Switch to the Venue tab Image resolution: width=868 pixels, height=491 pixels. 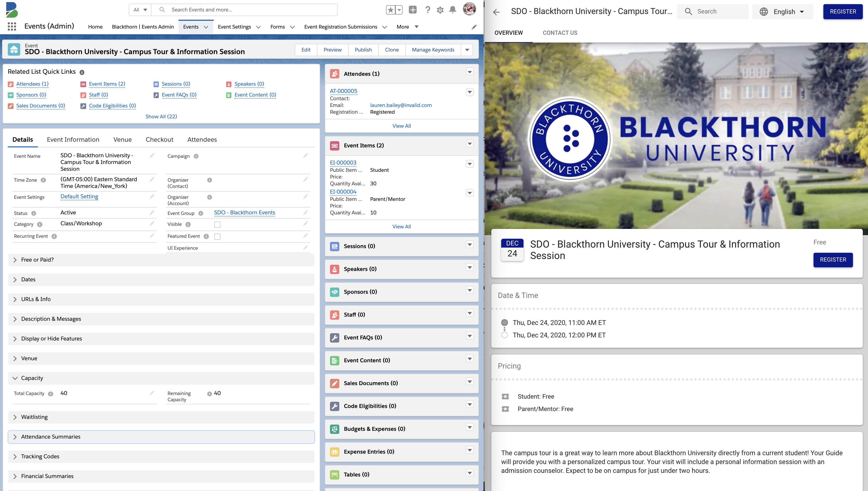[x=122, y=140]
